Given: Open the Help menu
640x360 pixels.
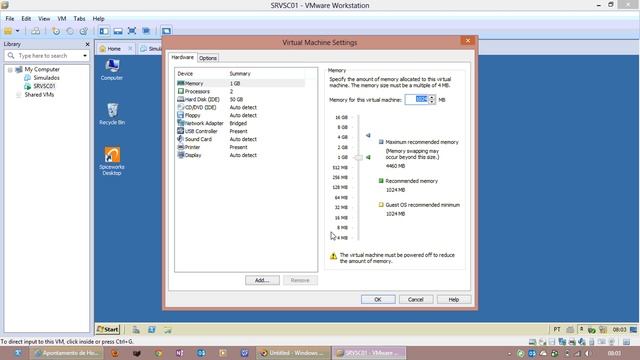Looking at the screenshot, I should [98, 19].
